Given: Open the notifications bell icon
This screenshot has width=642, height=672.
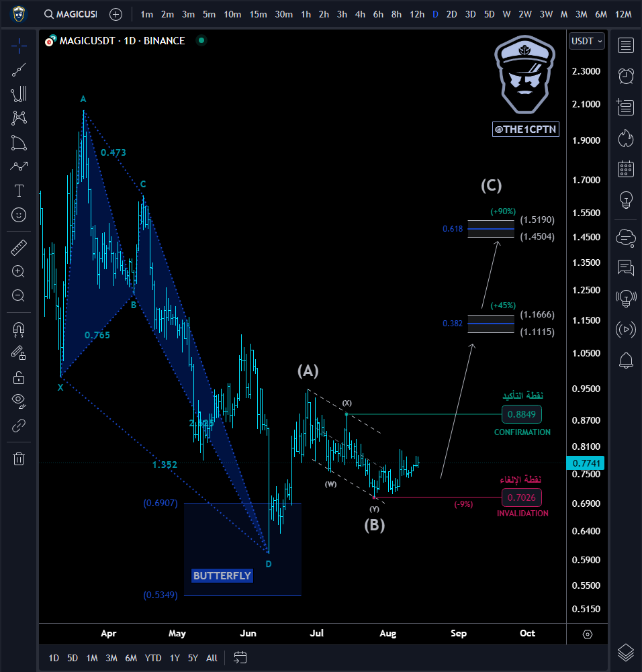Looking at the screenshot, I should pyautogui.click(x=626, y=361).
